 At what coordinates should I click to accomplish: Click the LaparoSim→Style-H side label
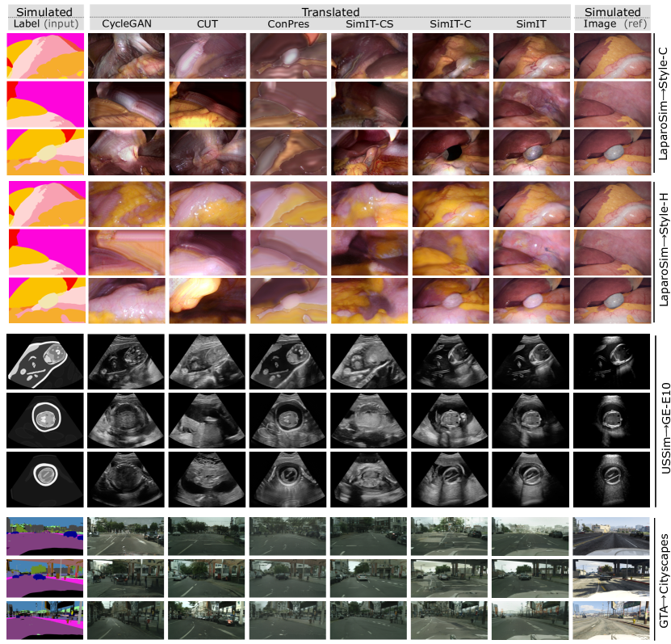663,250
